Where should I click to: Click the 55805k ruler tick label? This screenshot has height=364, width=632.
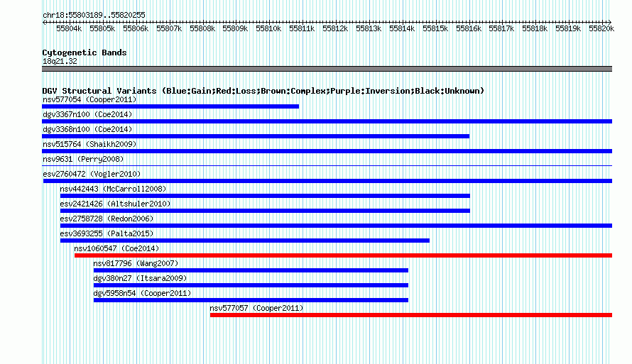102,28
